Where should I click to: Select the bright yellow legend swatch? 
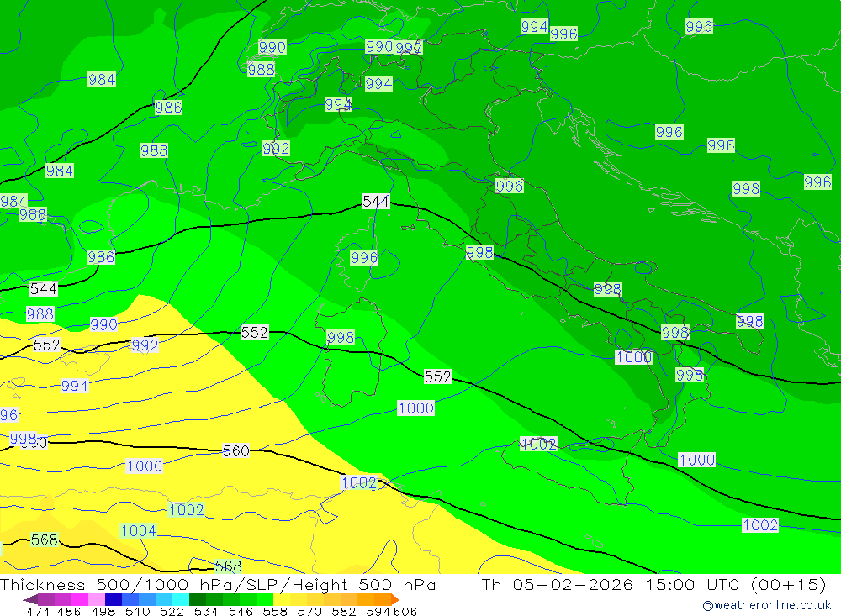282,599
